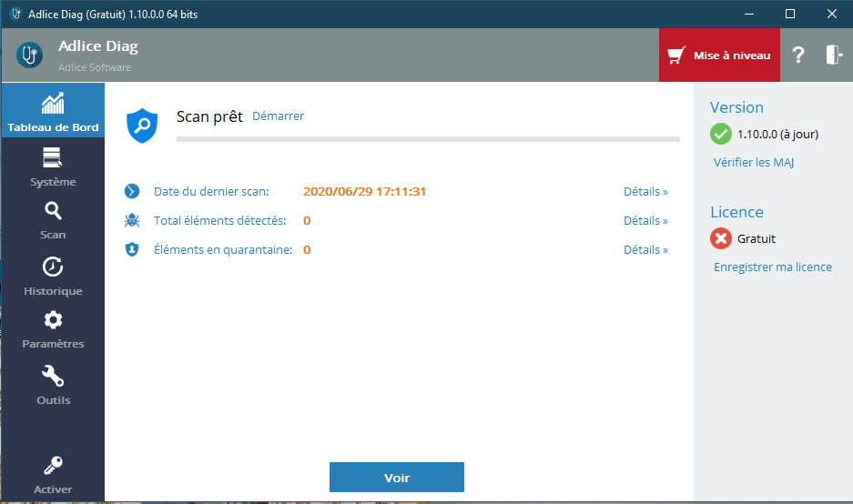Screen dimensions: 853x504
Task: Open the Historique sidebar section
Action: pyautogui.click(x=53, y=277)
